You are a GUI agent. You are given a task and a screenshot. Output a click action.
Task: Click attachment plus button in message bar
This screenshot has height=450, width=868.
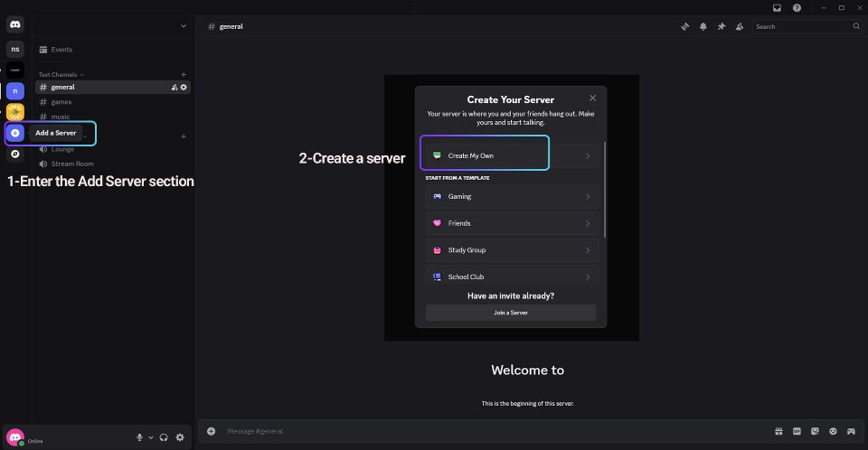pyautogui.click(x=211, y=431)
